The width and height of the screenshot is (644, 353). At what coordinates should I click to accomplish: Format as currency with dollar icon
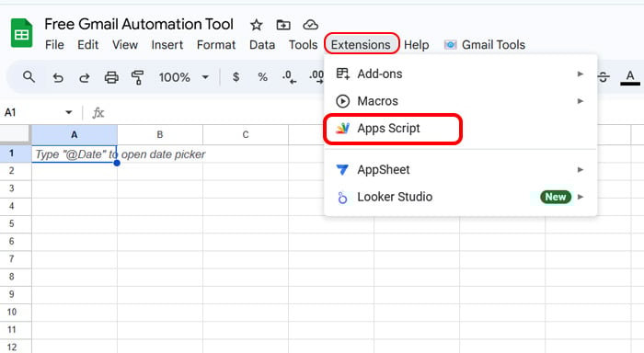coord(236,76)
